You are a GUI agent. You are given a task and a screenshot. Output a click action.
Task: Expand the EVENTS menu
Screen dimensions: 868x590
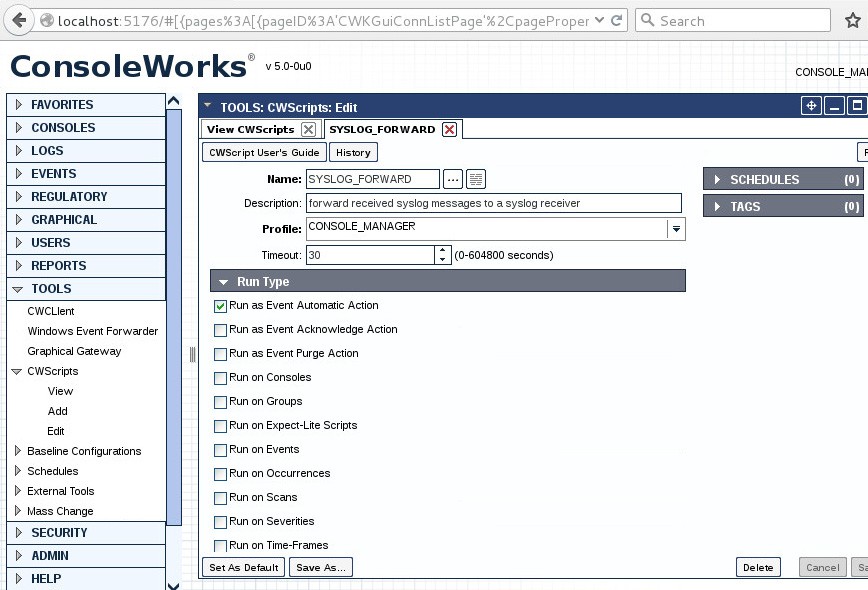point(86,174)
